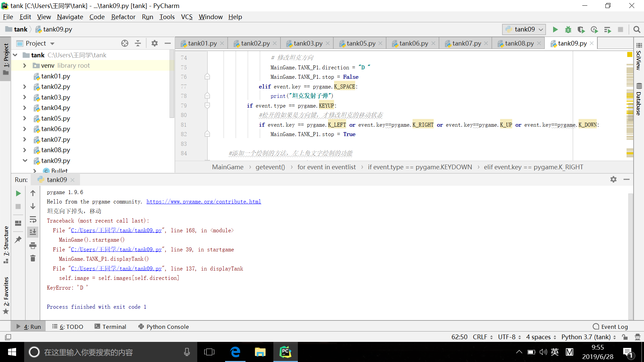The height and width of the screenshot is (362, 644).
Task: Change 4 spaces indent setting
Action: (541, 337)
